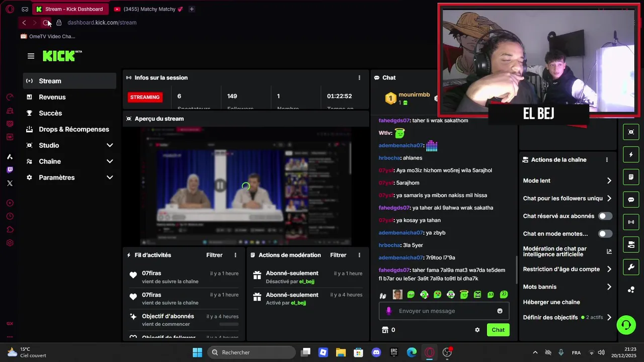Click the Kick logo
This screenshot has width=644, height=362.
62,56
